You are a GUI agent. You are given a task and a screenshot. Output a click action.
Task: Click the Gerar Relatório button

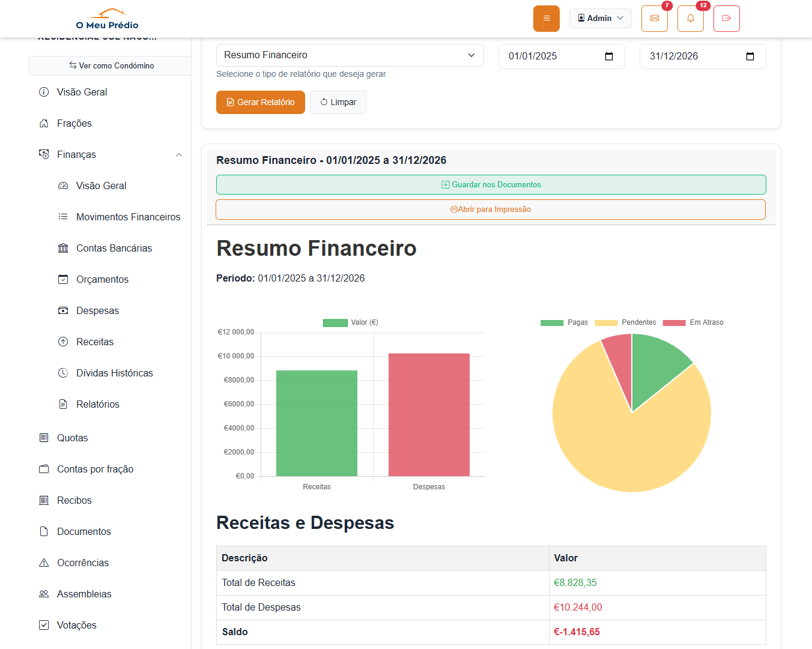pyautogui.click(x=260, y=102)
